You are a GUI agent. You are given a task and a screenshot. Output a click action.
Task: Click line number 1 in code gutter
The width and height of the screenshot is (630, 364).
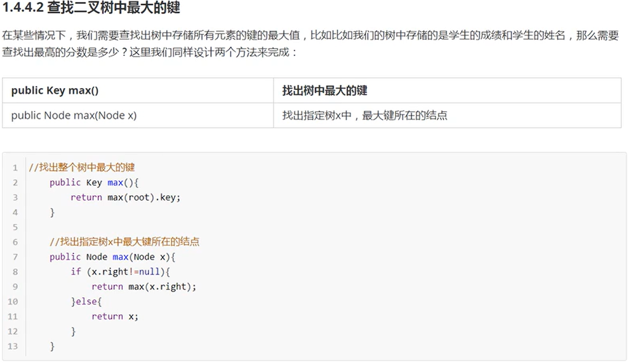click(x=15, y=167)
